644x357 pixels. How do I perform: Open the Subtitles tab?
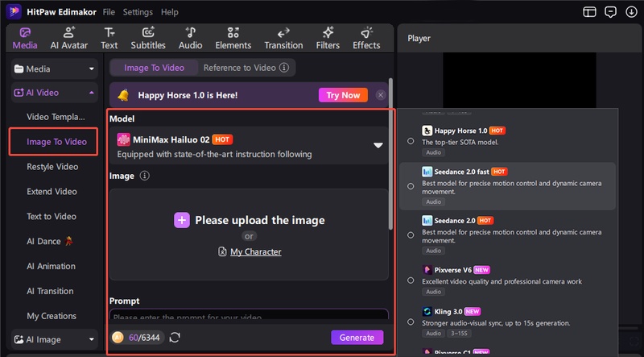click(x=148, y=38)
